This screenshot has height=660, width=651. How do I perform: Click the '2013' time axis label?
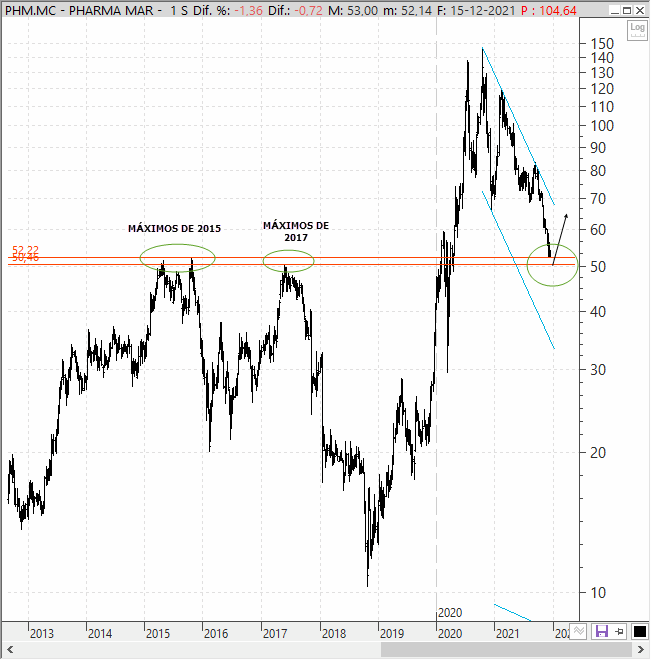point(42,633)
